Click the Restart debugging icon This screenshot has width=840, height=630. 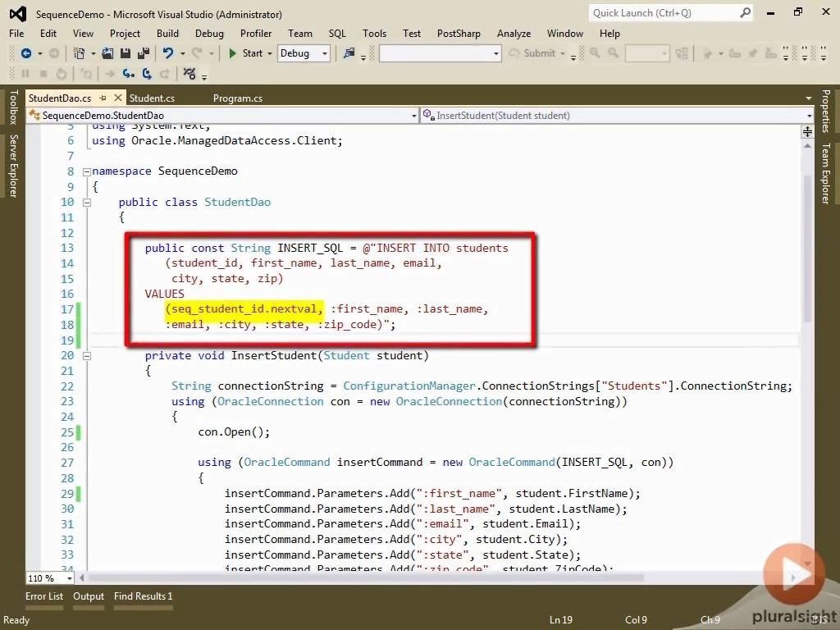(x=61, y=73)
